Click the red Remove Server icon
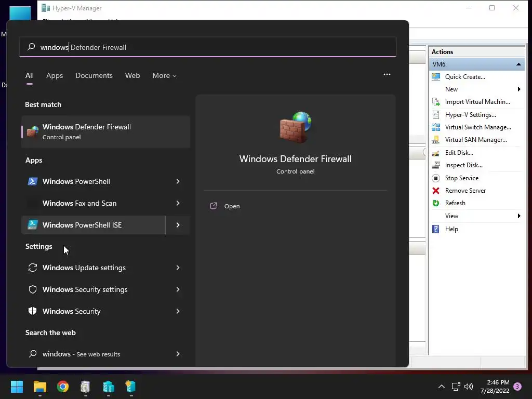 pos(436,191)
